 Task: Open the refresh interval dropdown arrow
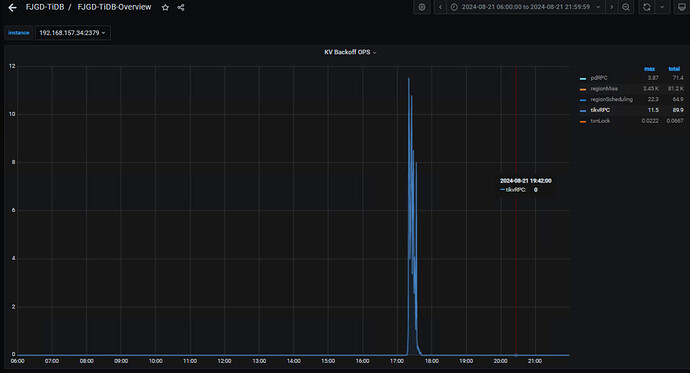coord(662,7)
